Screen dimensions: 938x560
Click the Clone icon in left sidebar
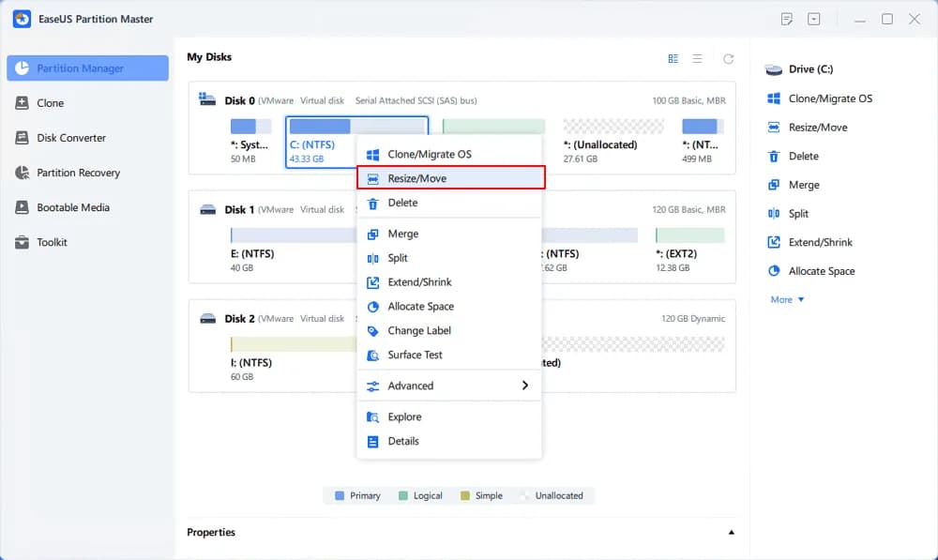22,103
